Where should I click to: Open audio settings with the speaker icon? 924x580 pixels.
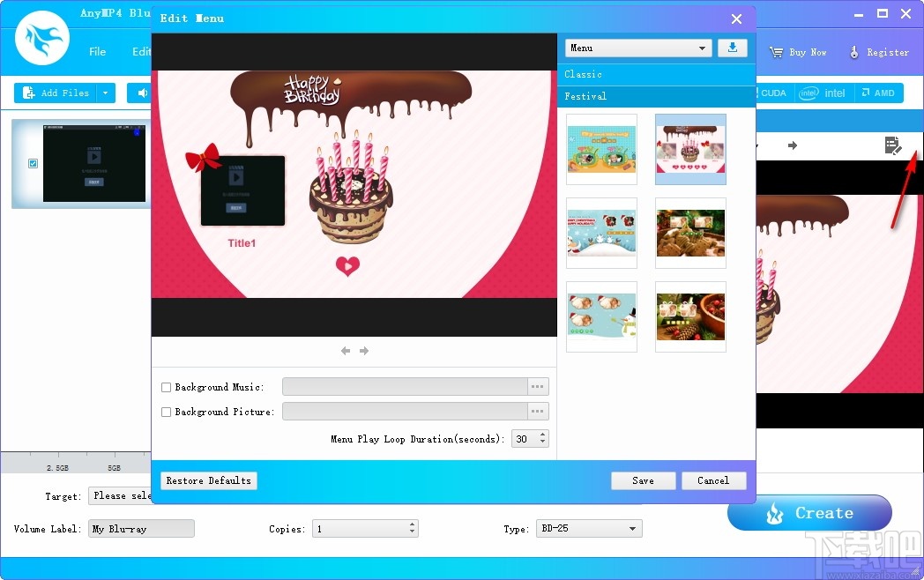pos(141,93)
